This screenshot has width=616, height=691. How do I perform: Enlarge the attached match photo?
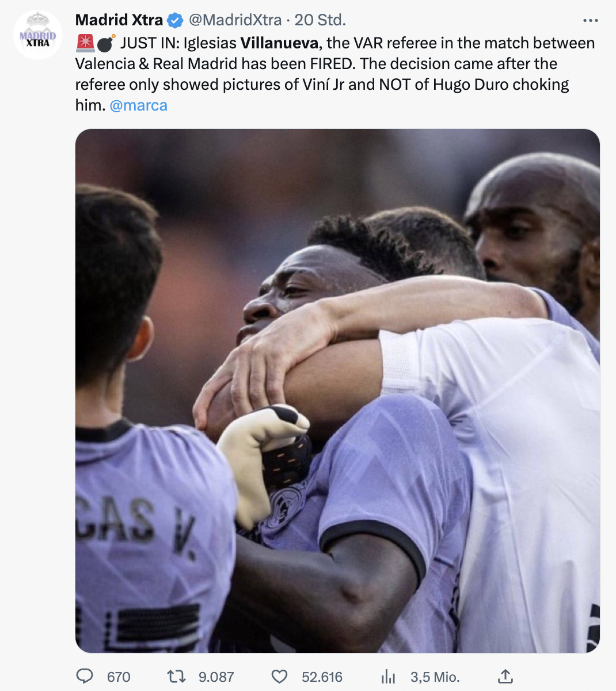[337, 390]
